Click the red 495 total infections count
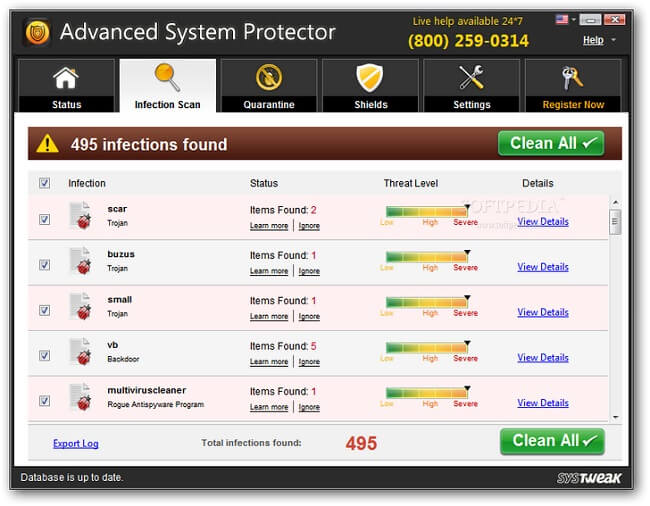Image resolution: width=650 pixels, height=506 pixels. coord(361,443)
